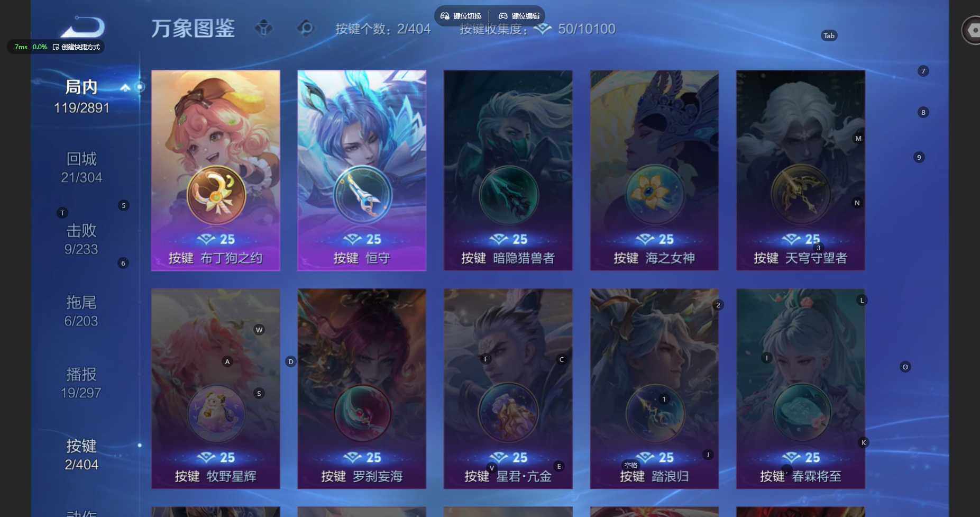Click the 恒守 weapon skin icon

click(x=362, y=195)
